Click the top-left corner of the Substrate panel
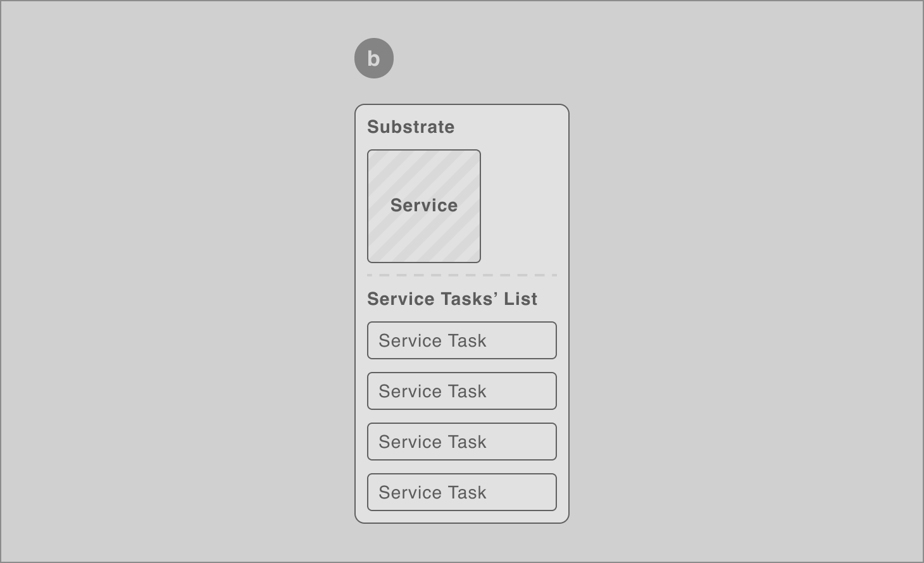 click(x=358, y=108)
